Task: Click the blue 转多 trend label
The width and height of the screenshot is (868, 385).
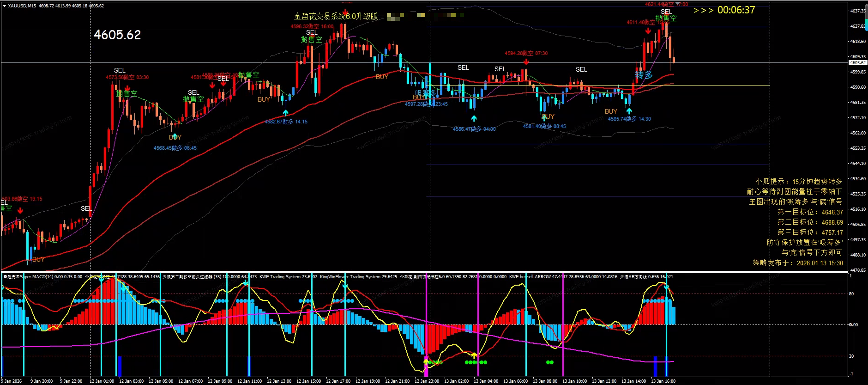Action: pyautogui.click(x=644, y=75)
